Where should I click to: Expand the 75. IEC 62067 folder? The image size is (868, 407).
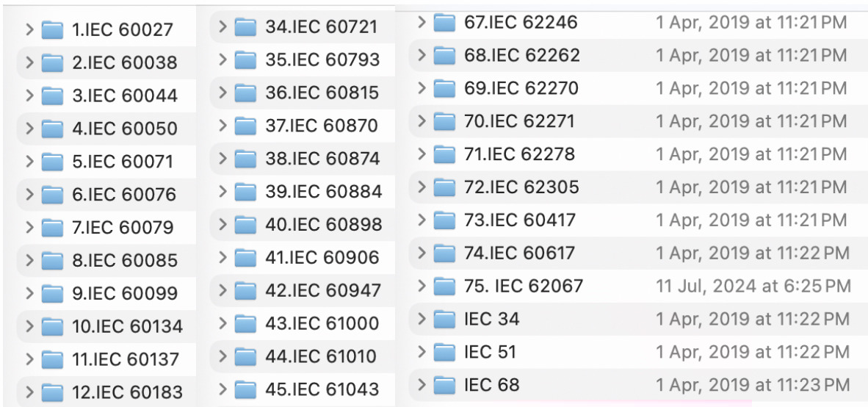422,286
